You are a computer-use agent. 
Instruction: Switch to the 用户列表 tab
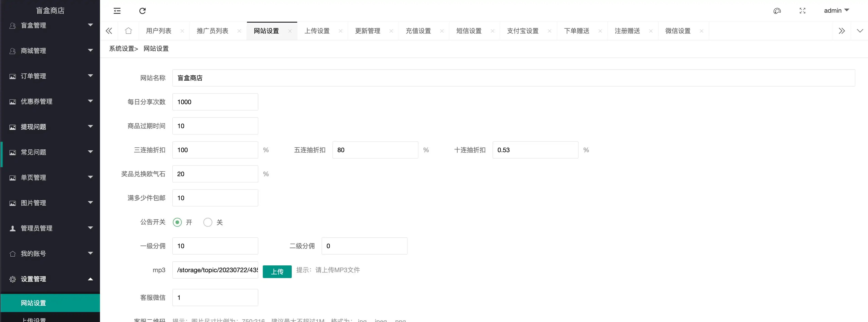click(x=158, y=31)
